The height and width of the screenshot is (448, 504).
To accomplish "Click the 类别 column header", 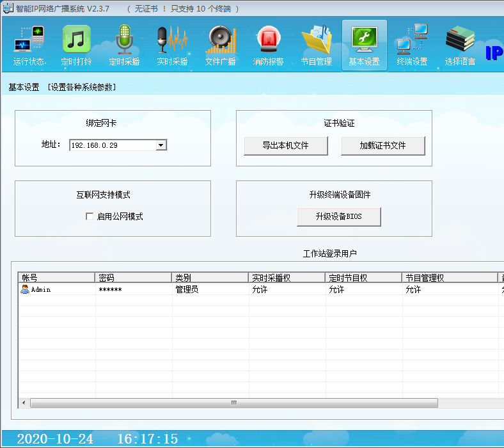I will 210,278.
